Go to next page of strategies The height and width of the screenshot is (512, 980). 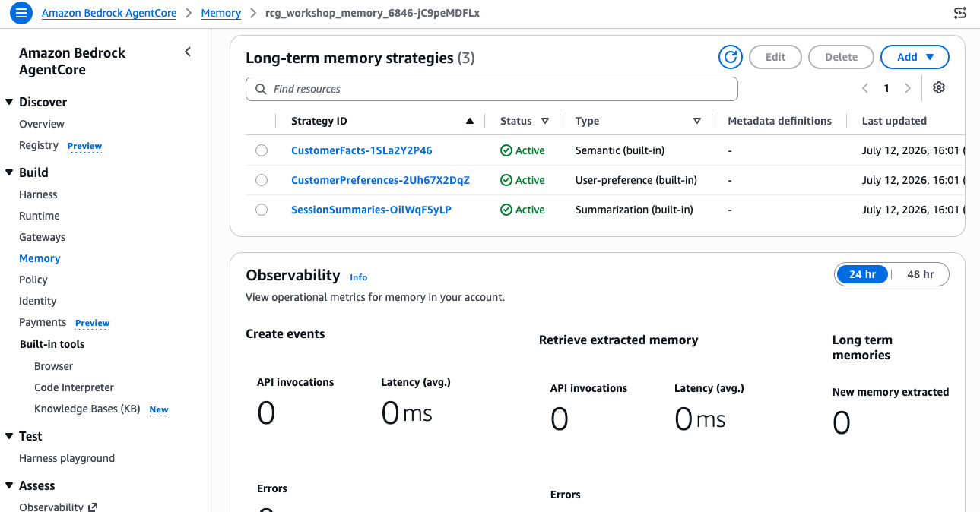908,88
